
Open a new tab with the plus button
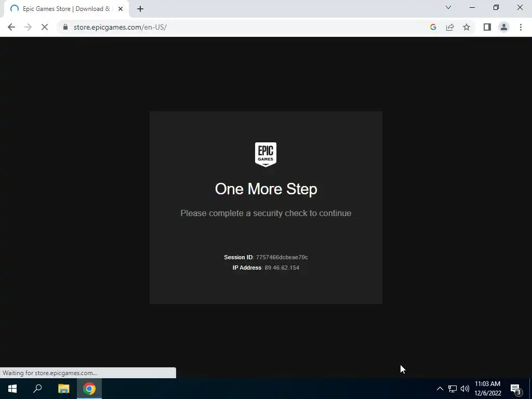pos(140,9)
